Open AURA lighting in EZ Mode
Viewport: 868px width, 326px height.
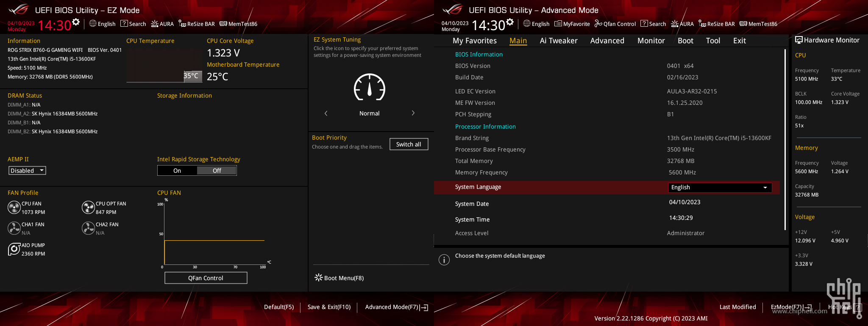[162, 24]
